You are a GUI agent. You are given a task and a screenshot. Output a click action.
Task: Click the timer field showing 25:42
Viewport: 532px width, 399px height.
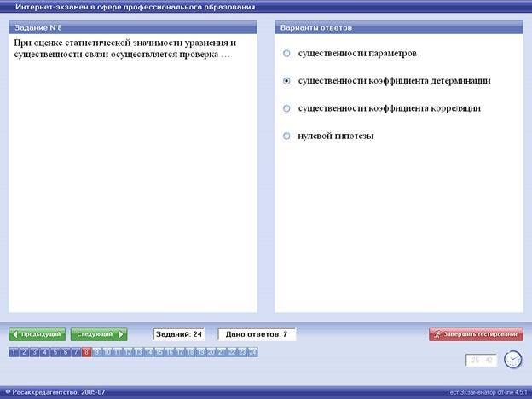(482, 360)
